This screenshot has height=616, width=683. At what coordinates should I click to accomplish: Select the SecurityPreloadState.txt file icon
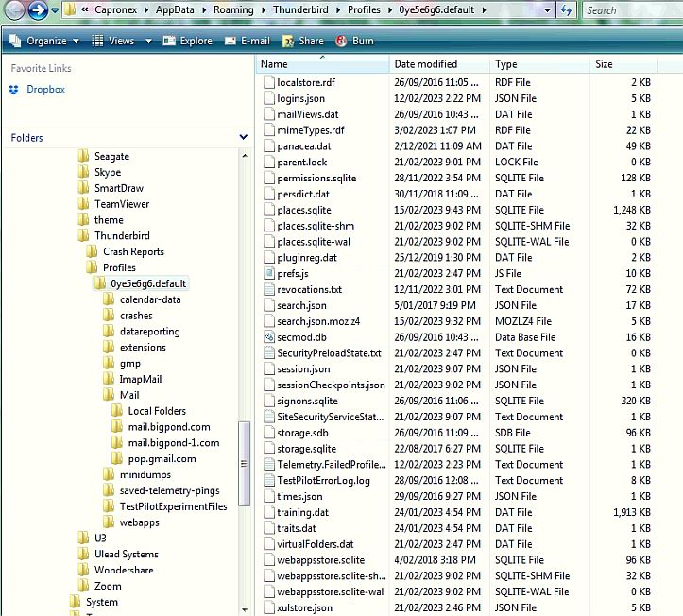coord(269,352)
